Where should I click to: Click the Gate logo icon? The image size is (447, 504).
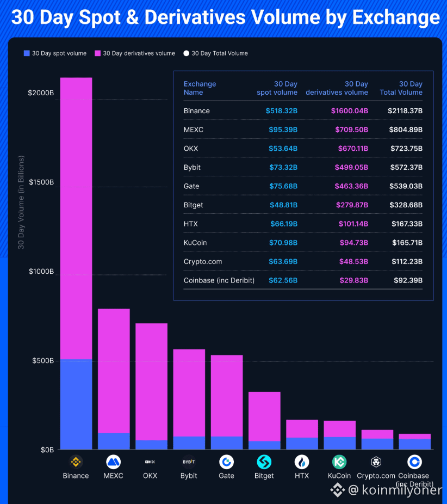(226, 462)
